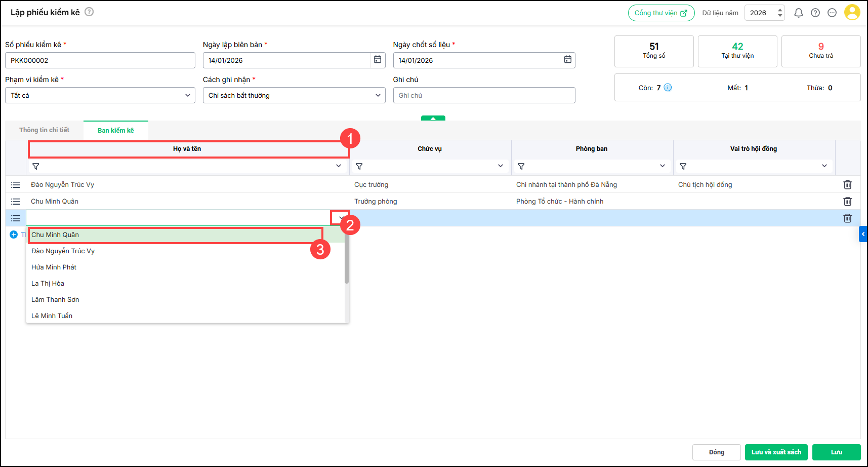The height and width of the screenshot is (467, 868).
Task: Click the add row plus icon
Action: click(x=14, y=235)
